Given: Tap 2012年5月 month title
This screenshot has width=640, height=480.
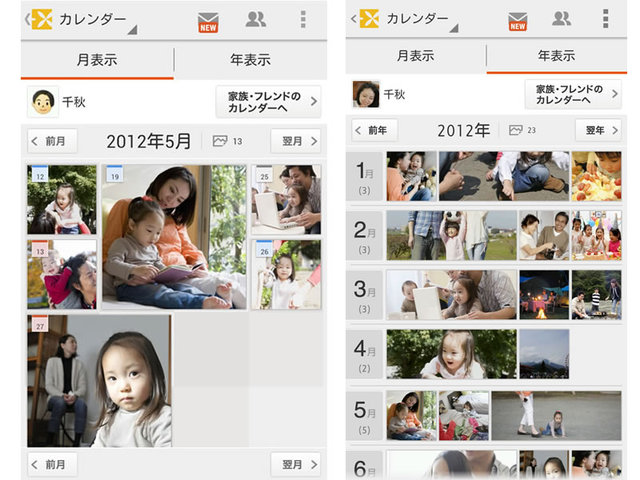Looking at the screenshot, I should click(149, 141).
